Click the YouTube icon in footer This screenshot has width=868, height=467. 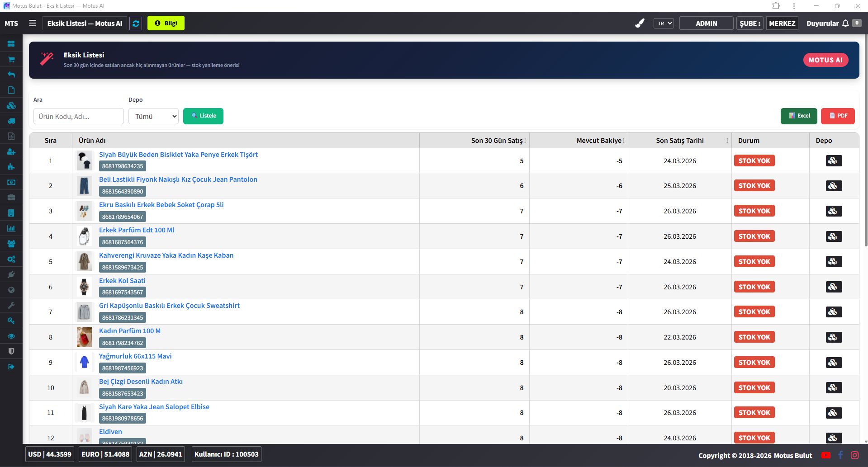(x=825, y=455)
